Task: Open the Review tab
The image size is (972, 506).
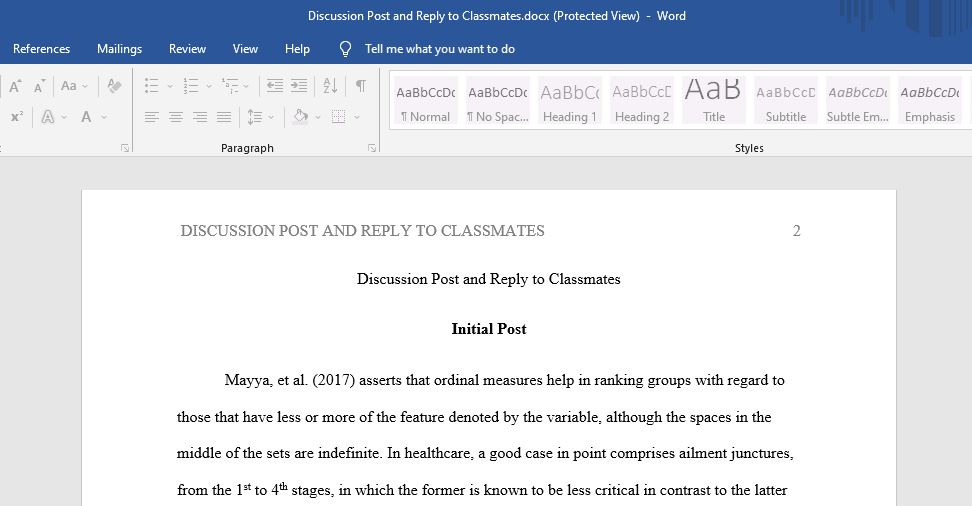Action: tap(187, 49)
